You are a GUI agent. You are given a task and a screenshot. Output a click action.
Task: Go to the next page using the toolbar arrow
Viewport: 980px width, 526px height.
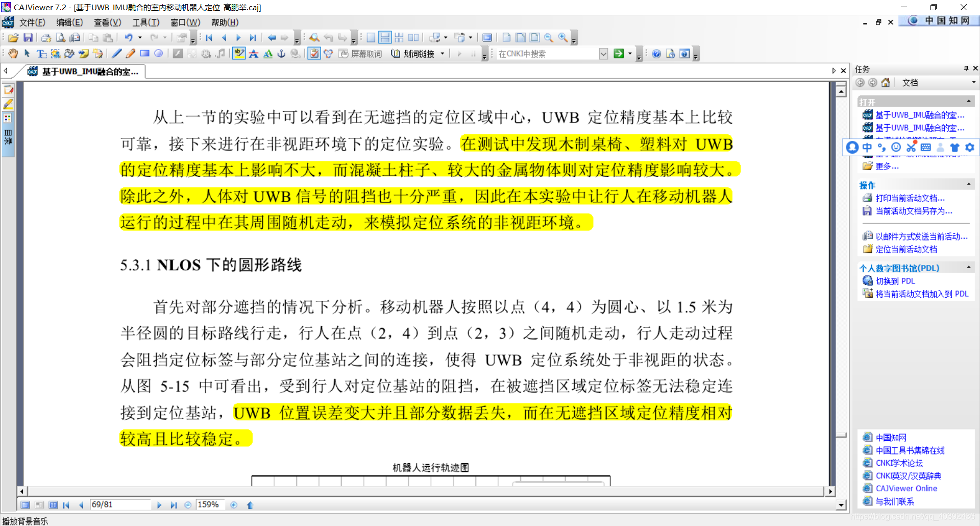(238, 38)
